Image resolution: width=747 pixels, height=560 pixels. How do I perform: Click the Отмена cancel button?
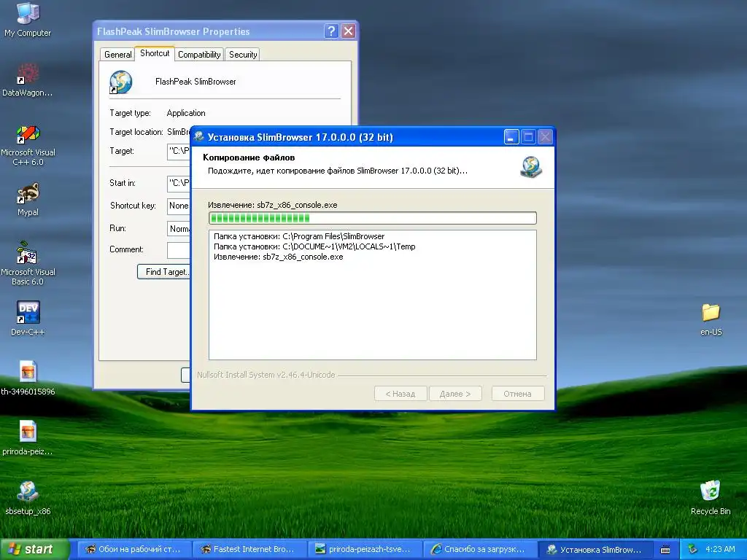(517, 394)
